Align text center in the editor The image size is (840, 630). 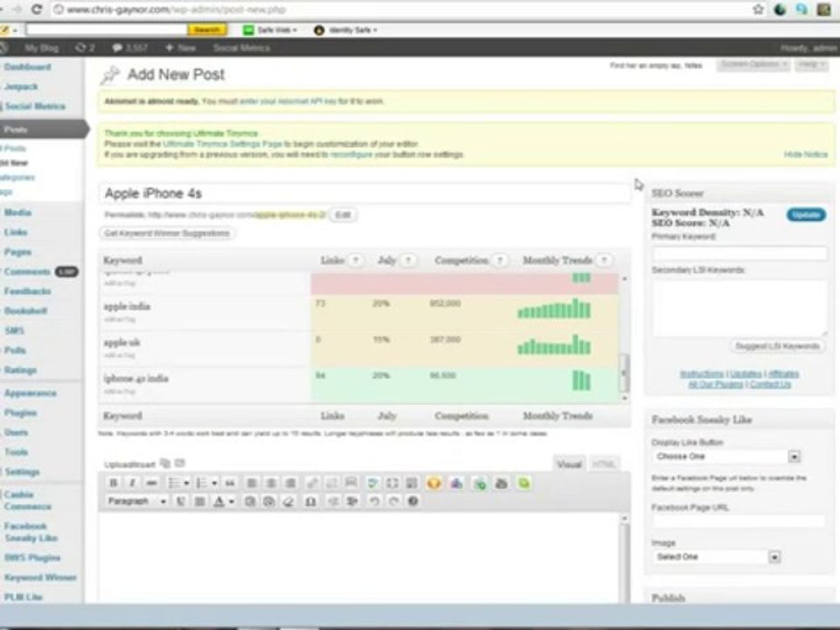[x=271, y=483]
